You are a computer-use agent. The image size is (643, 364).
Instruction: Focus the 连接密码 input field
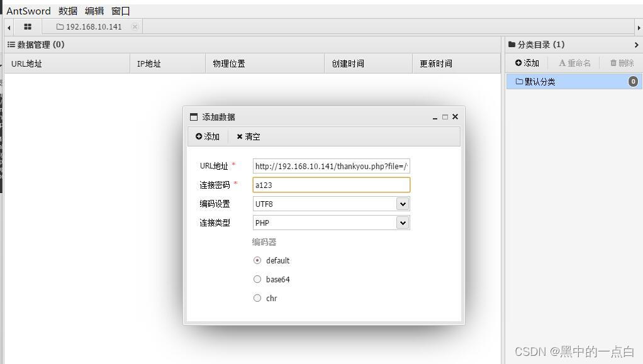coord(332,185)
